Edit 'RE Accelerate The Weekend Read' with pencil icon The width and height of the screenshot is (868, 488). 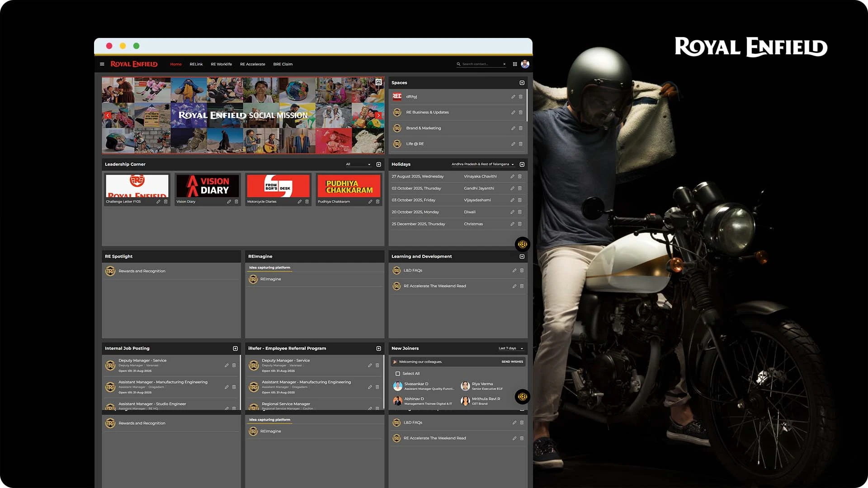tap(514, 286)
